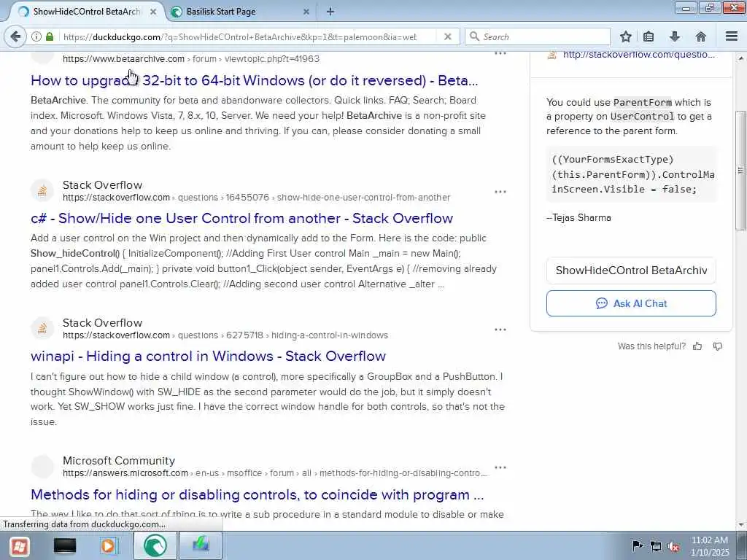The height and width of the screenshot is (560, 747).
Task: Give thumbs down for Was this helpful
Action: coord(718,346)
